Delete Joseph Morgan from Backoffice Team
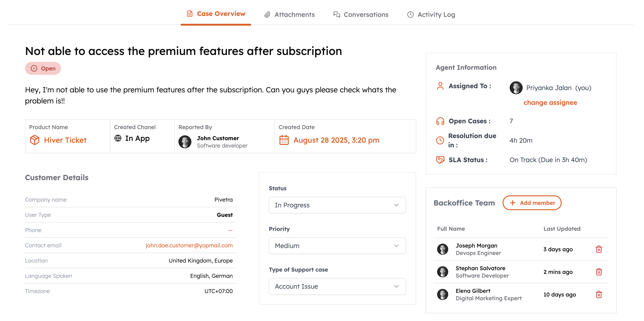Viewport: 644px width, 321px height. coord(598,249)
